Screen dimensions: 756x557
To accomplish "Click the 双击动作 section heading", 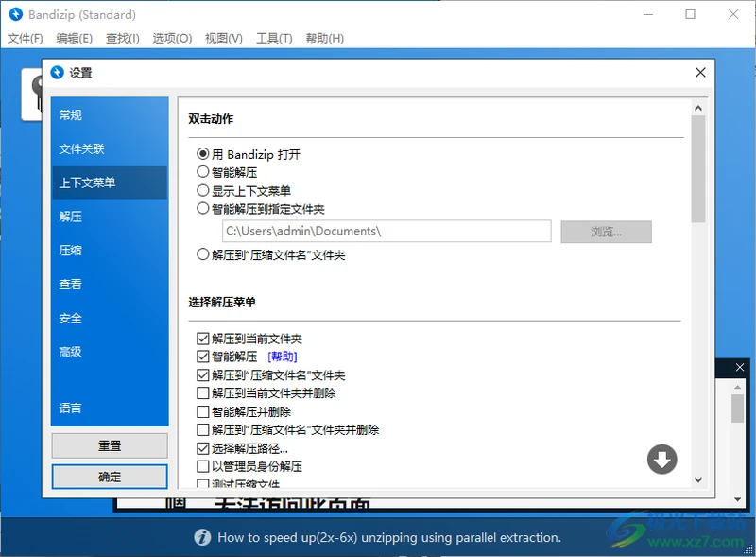I will point(211,119).
